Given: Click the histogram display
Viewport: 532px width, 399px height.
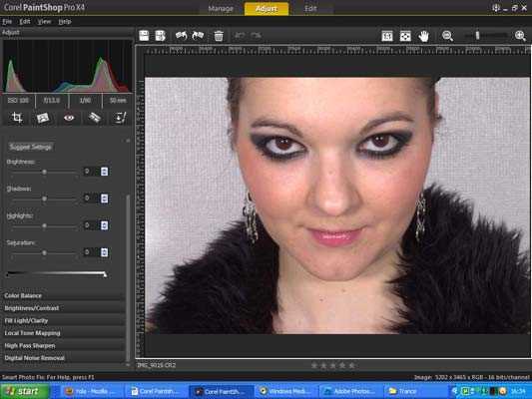Looking at the screenshot, I should pyautogui.click(x=67, y=66).
